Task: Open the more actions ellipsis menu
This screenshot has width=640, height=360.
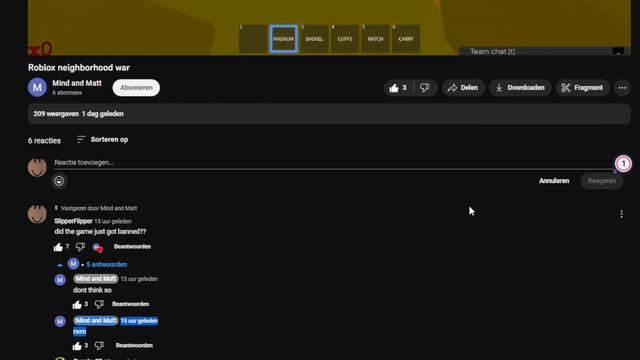Action: click(x=622, y=88)
